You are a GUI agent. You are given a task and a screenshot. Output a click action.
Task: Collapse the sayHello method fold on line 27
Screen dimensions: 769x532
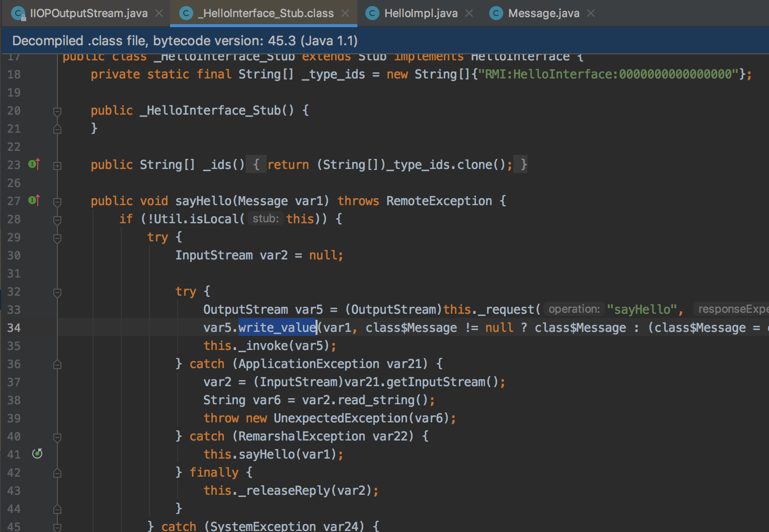[57, 201]
